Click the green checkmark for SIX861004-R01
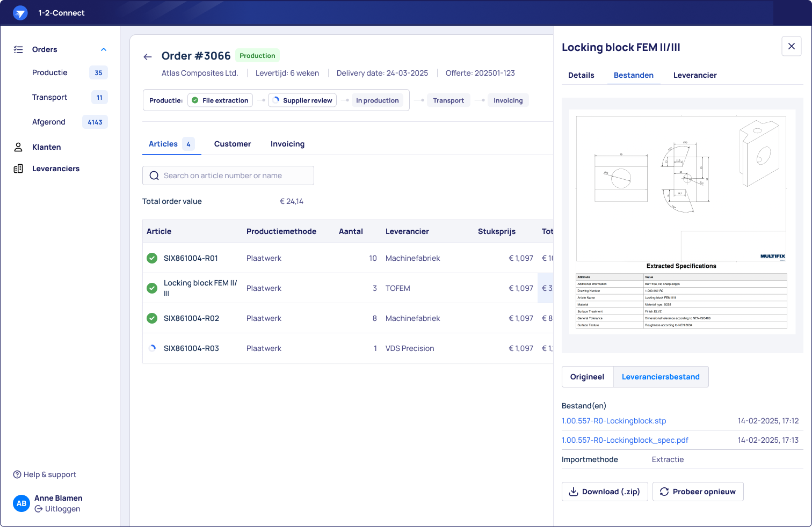This screenshot has width=812, height=527. coord(152,258)
